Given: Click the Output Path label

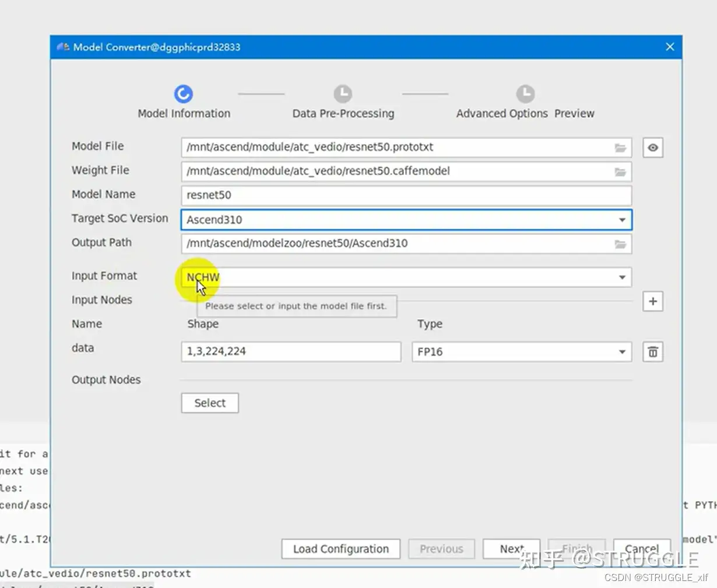Looking at the screenshot, I should tap(101, 242).
